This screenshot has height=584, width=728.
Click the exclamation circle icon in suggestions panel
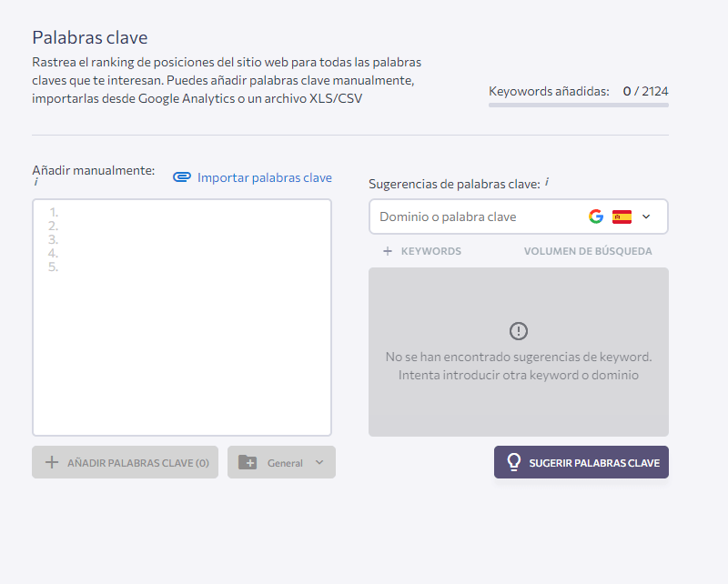(x=519, y=331)
